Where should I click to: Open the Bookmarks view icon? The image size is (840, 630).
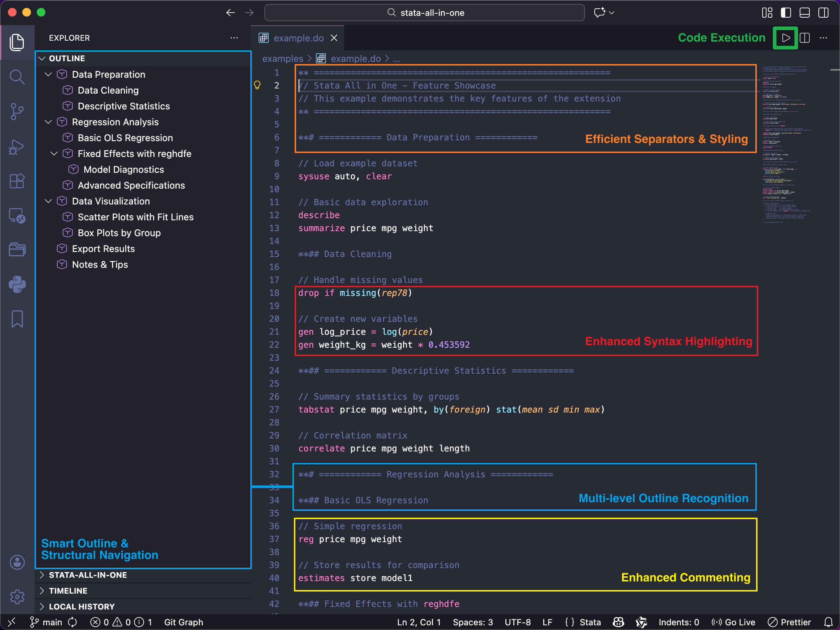click(x=17, y=319)
